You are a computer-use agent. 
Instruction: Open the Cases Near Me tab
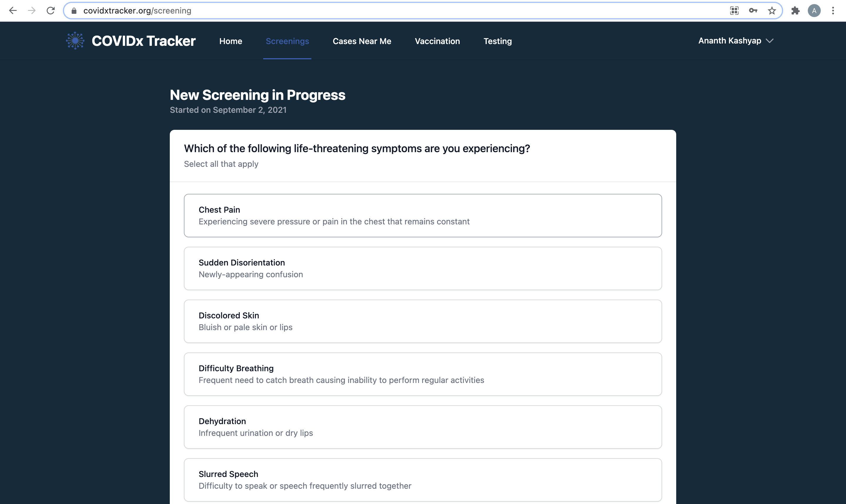362,41
